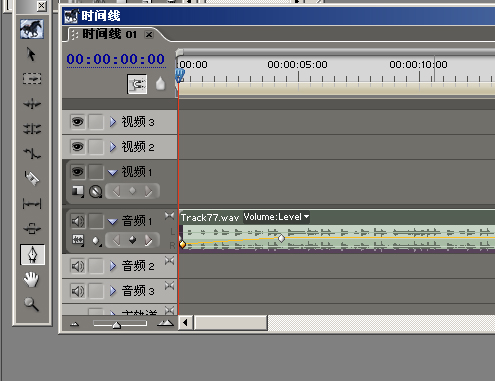Switch to 时间线 01 tab

109,34
